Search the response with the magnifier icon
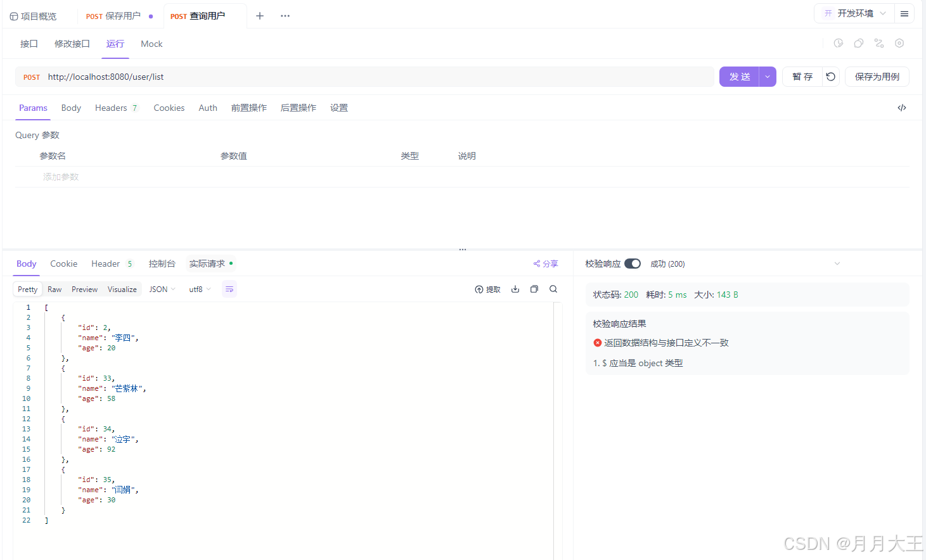This screenshot has height=560, width=926. click(553, 289)
